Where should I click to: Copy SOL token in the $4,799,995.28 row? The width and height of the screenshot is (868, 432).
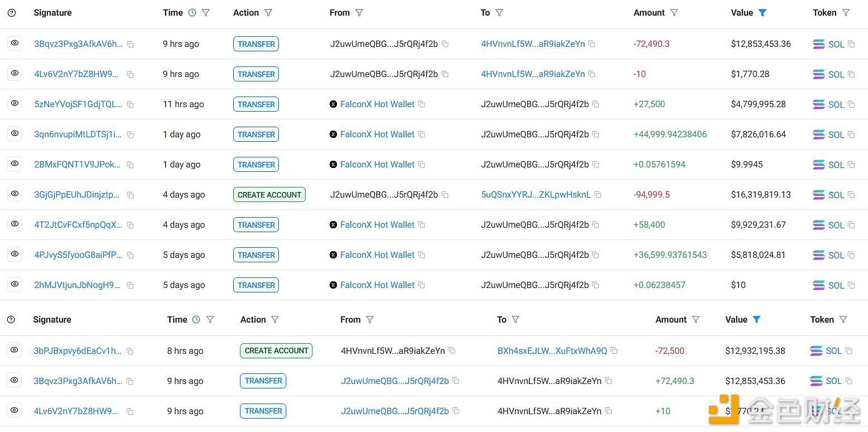[x=851, y=104]
